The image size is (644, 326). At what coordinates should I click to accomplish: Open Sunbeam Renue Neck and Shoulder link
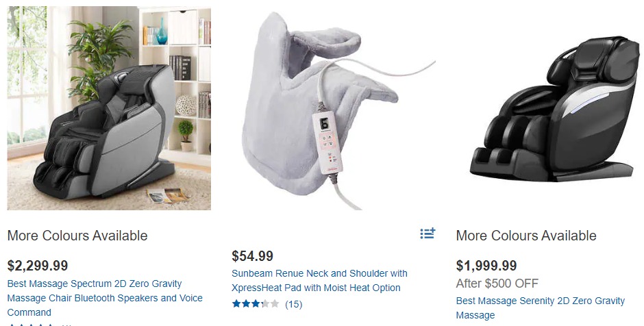coord(319,280)
